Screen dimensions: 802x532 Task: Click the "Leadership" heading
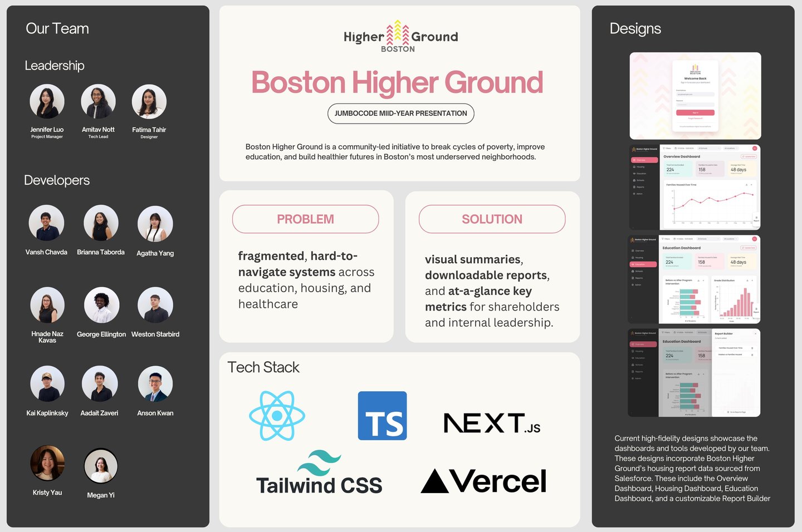(x=55, y=66)
